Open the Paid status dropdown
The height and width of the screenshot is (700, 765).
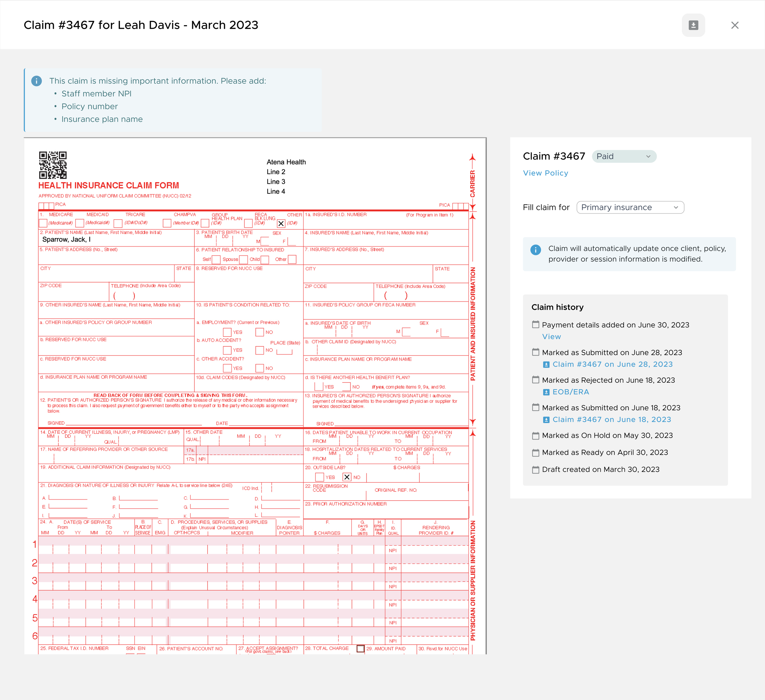[x=624, y=156]
